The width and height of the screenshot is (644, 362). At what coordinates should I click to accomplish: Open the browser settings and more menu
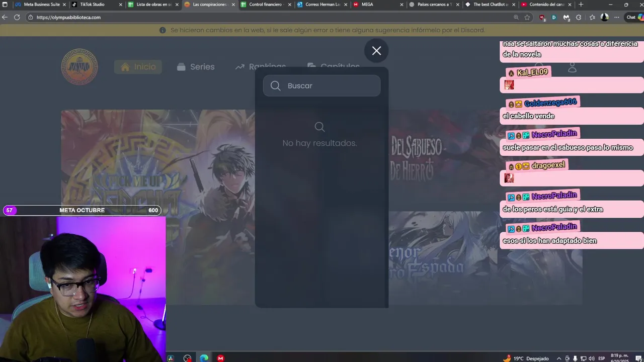point(617,17)
